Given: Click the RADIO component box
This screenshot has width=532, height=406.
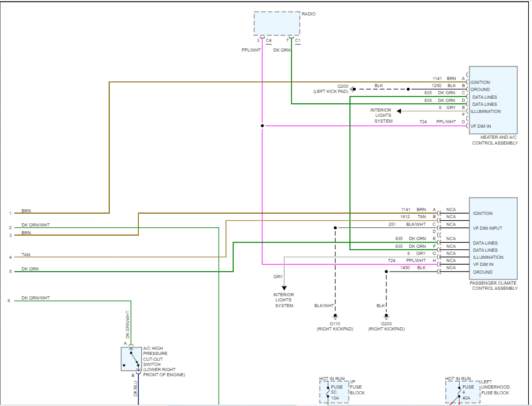Looking at the screenshot, I should click(277, 23).
